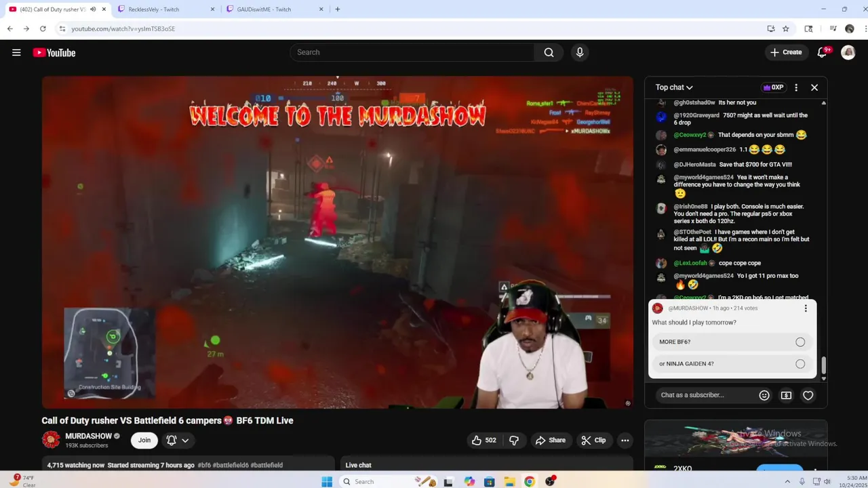The height and width of the screenshot is (488, 868).
Task: Send a heart reaction in chat
Action: coord(808,395)
